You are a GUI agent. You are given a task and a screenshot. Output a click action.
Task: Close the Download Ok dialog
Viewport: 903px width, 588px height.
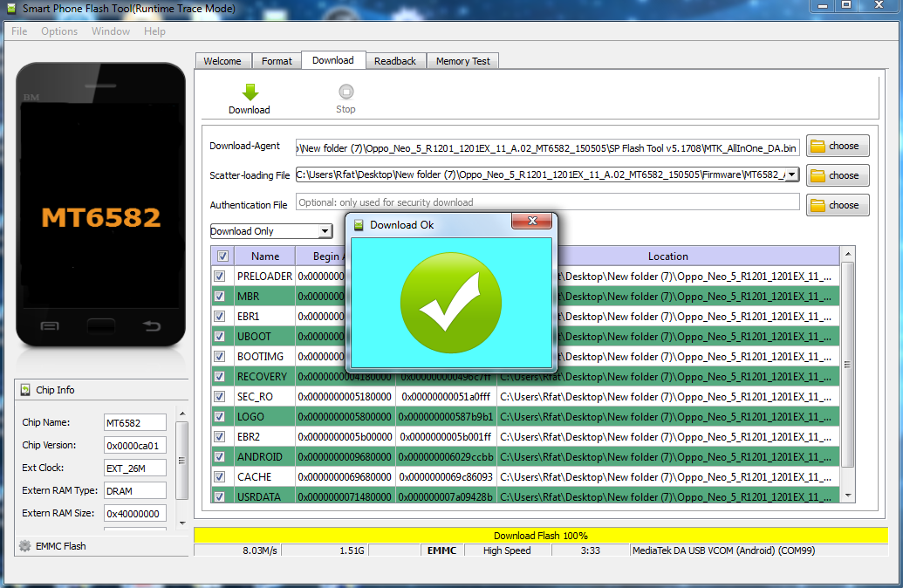tap(532, 221)
